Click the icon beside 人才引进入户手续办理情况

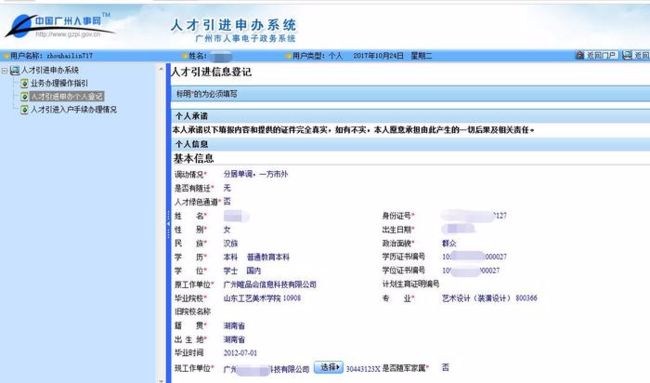[24, 110]
